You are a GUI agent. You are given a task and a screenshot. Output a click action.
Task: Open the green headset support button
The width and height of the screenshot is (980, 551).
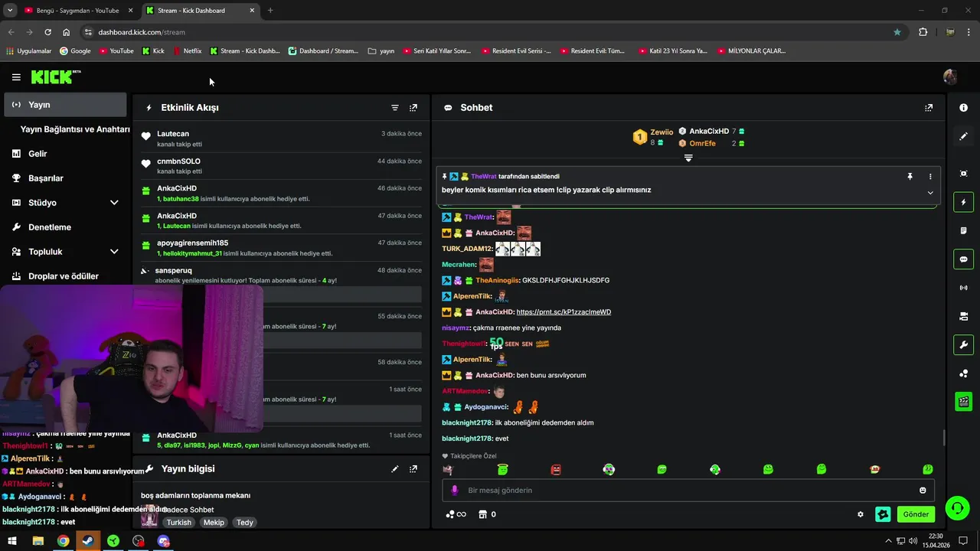pos(956,507)
